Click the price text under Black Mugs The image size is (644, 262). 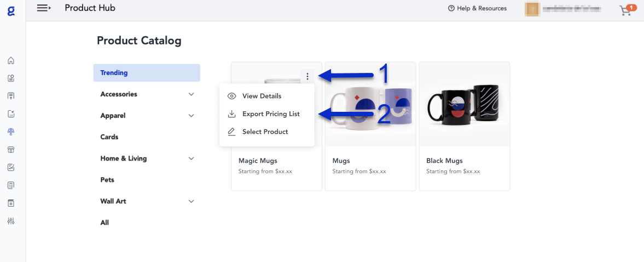point(453,172)
